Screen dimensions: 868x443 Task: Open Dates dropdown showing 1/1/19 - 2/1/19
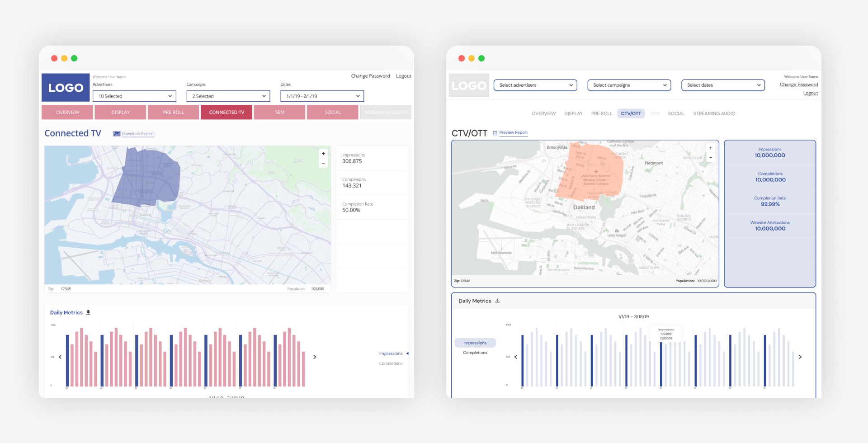(322, 96)
